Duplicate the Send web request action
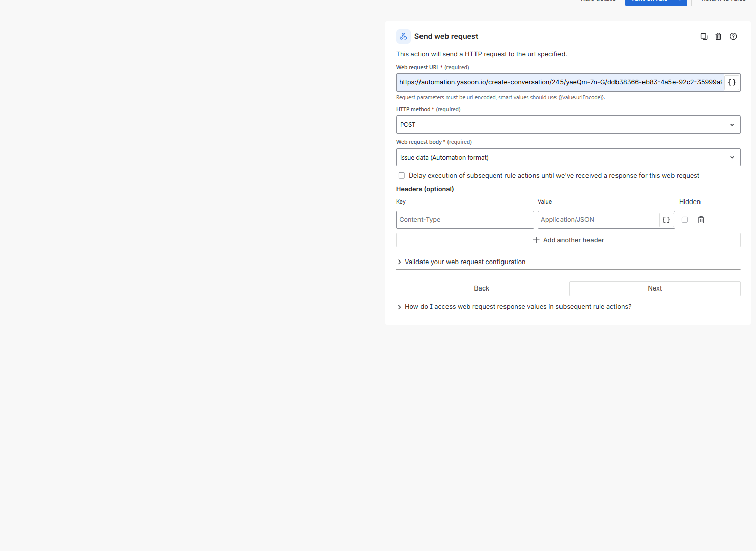 pos(704,36)
